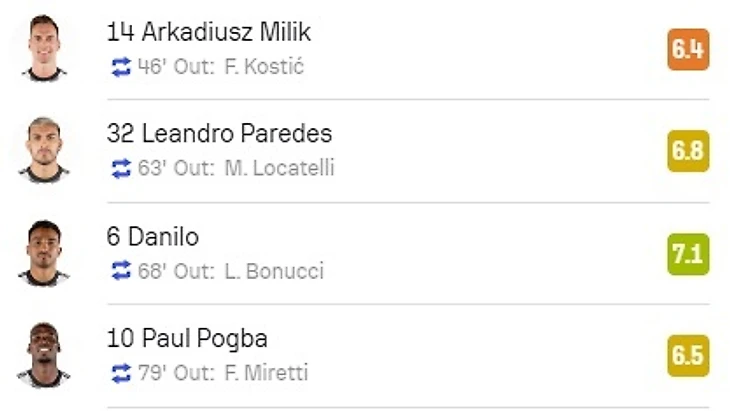Open Arkadiusz Milik's player photo

click(x=44, y=49)
